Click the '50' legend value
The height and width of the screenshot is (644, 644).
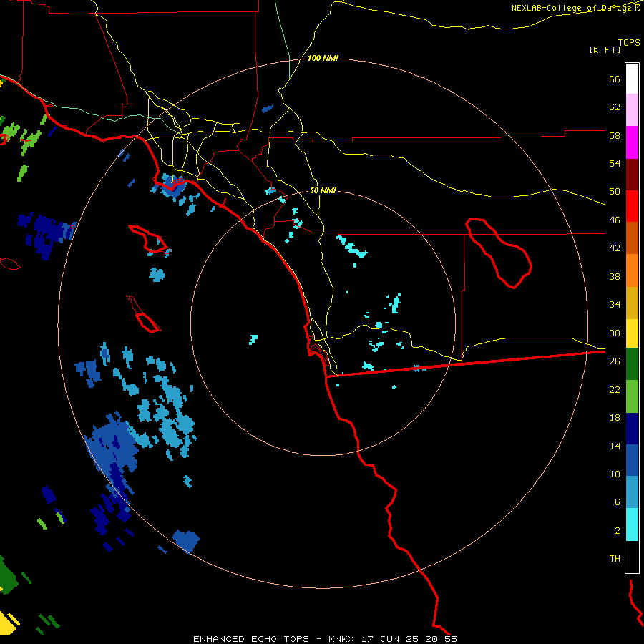tap(615, 191)
